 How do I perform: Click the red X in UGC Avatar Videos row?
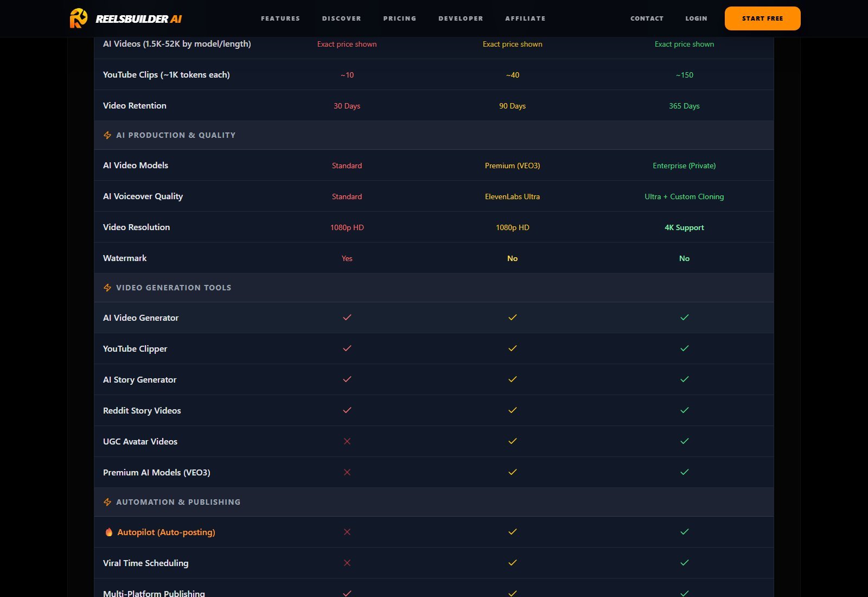[347, 441]
